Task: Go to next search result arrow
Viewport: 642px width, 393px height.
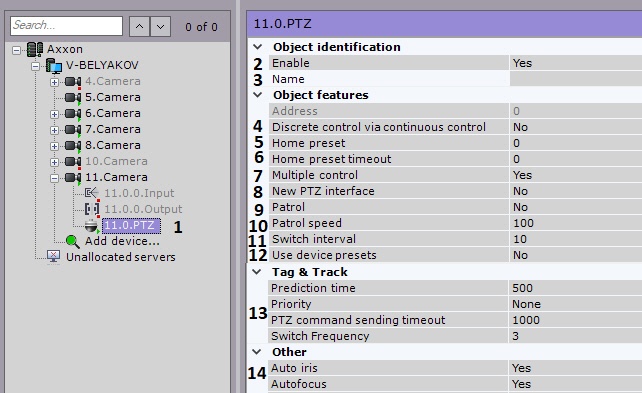Action: click(x=160, y=27)
